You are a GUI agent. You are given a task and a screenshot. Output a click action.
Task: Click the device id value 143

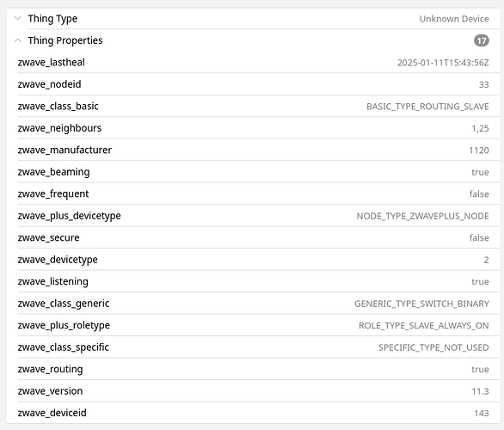(x=482, y=414)
